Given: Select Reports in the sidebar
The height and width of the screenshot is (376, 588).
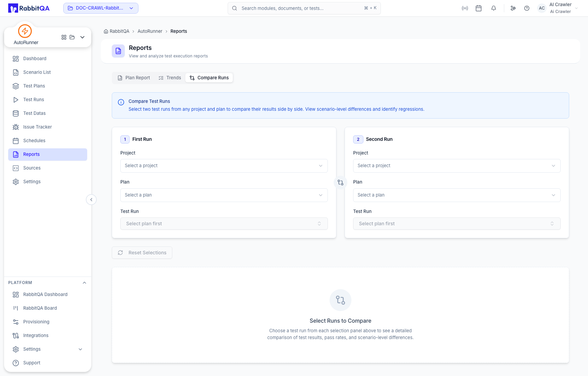Looking at the screenshot, I should point(48,155).
